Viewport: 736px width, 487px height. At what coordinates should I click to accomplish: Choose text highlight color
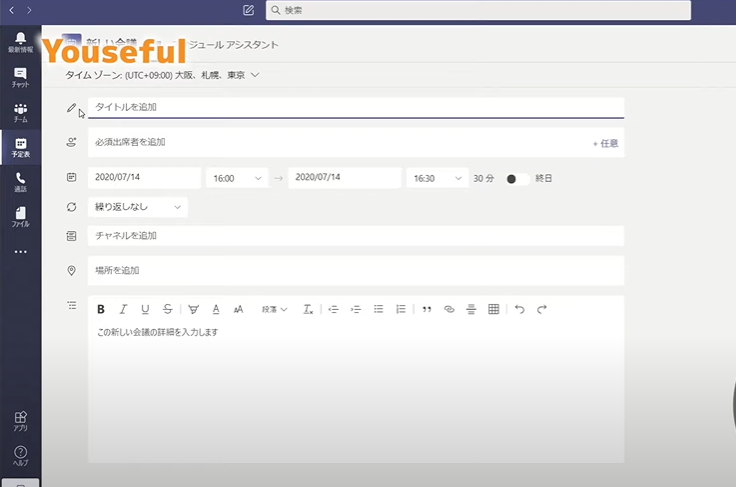click(193, 309)
